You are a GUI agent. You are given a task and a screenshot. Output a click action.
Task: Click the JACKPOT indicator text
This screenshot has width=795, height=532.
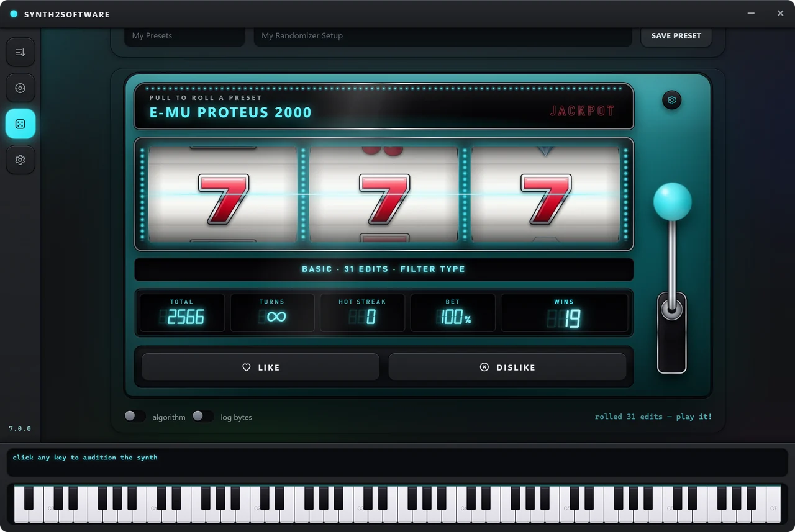point(582,111)
